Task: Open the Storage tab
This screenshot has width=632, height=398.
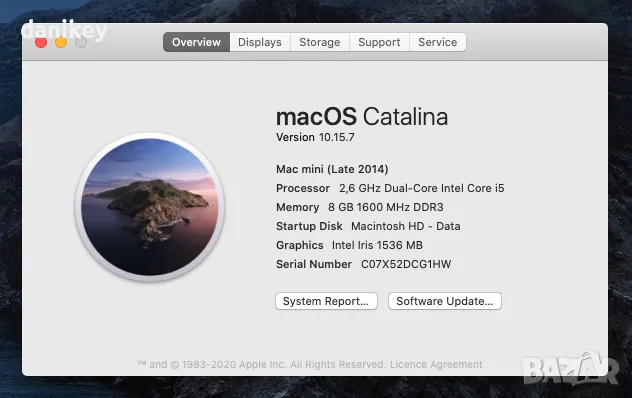Action: tap(320, 42)
